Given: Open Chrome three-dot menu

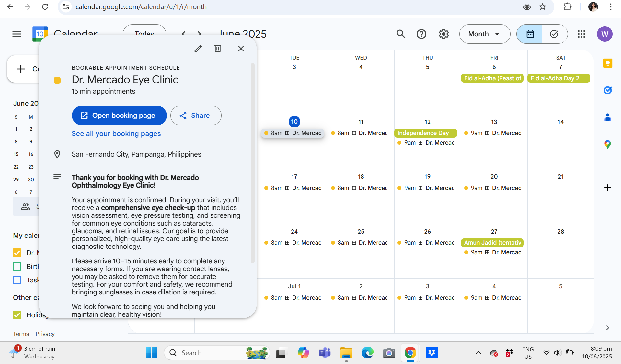Looking at the screenshot, I should [x=610, y=7].
